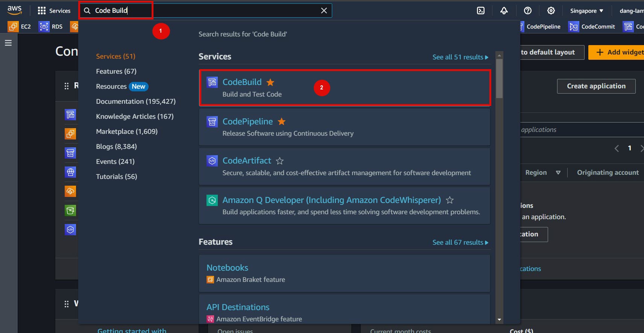The image size is (644, 333).
Task: Open the settings gear icon
Action: [551, 11]
